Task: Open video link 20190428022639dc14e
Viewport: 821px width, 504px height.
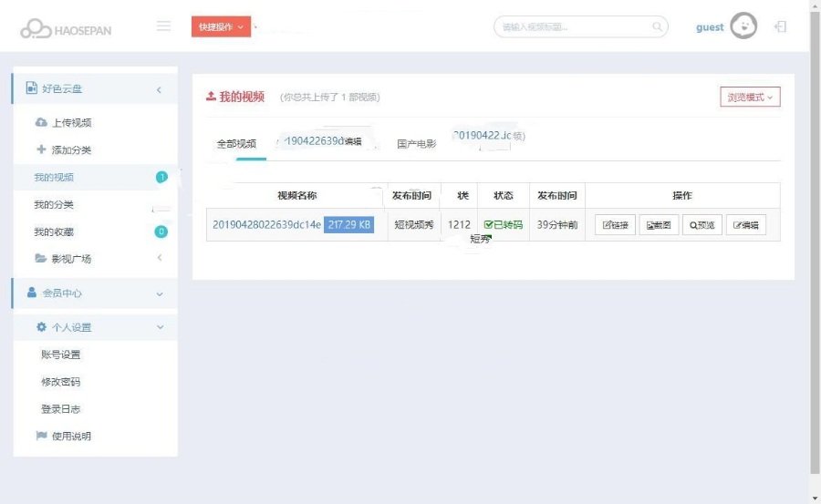Action: tap(266, 224)
